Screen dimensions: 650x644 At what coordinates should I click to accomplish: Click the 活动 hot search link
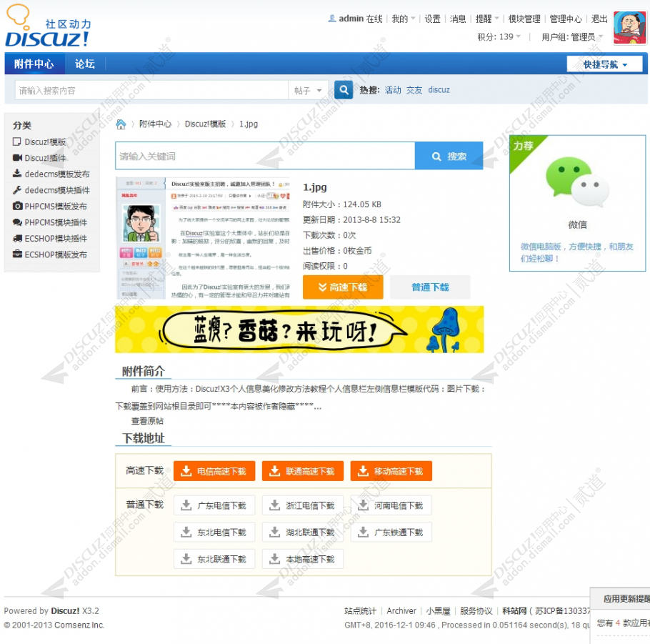(393, 90)
